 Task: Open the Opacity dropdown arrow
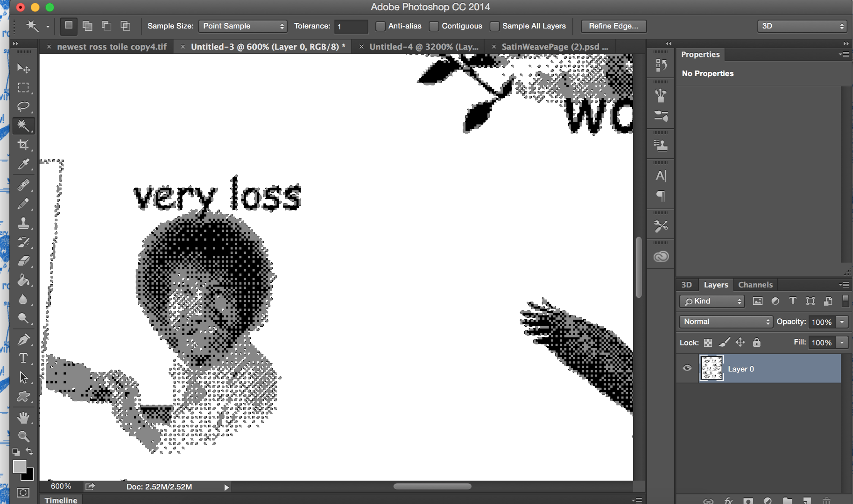pos(842,322)
